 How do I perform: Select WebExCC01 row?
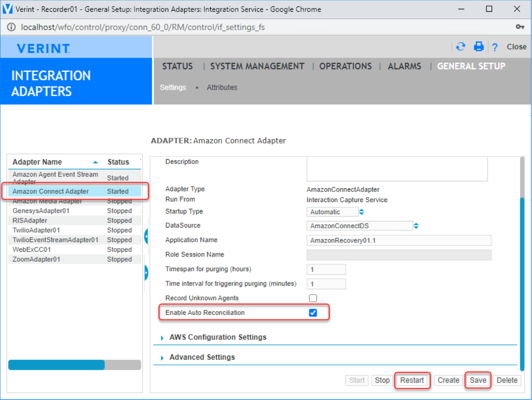coord(74,250)
